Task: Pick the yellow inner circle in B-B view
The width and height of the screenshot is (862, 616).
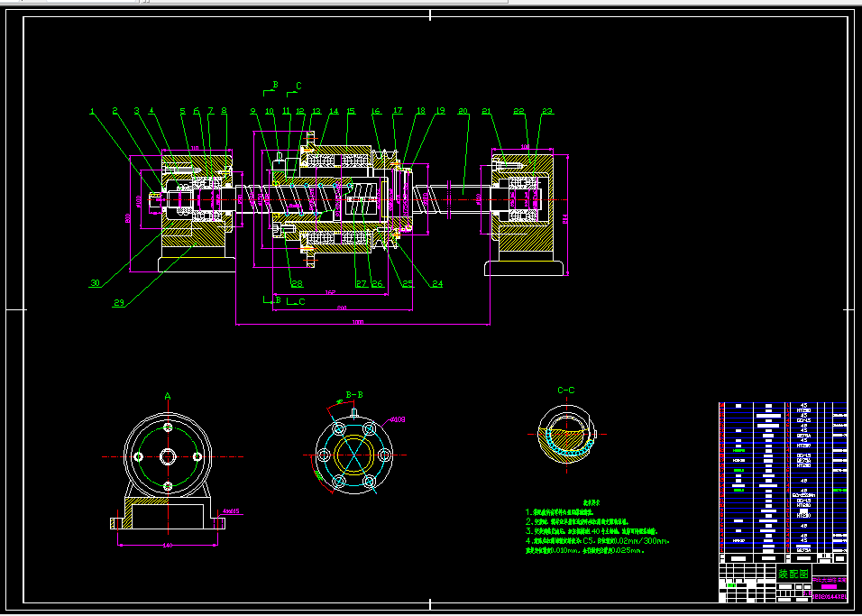Action: point(354,455)
